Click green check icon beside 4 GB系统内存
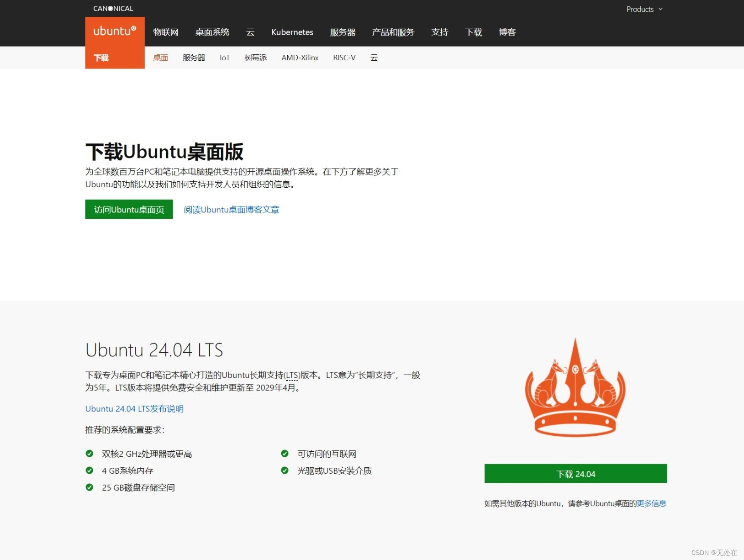 pyautogui.click(x=90, y=470)
